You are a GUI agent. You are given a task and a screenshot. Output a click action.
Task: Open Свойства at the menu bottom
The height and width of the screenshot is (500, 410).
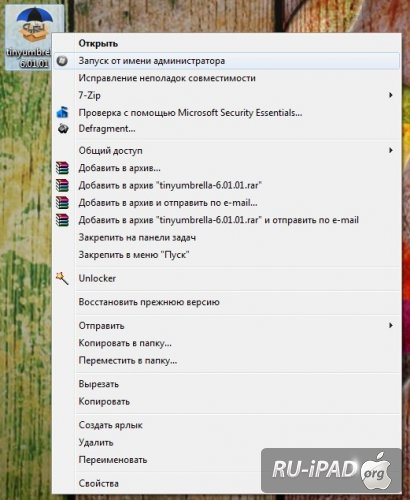(98, 483)
